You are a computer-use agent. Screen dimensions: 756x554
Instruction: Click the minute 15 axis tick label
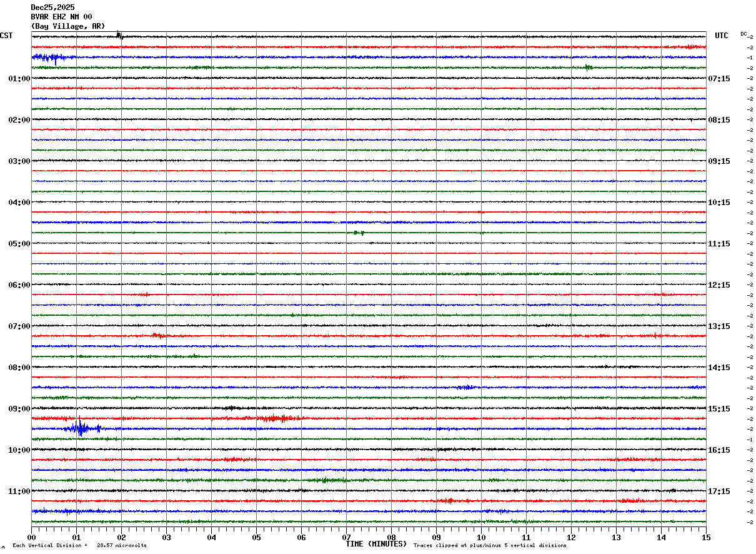tap(706, 537)
